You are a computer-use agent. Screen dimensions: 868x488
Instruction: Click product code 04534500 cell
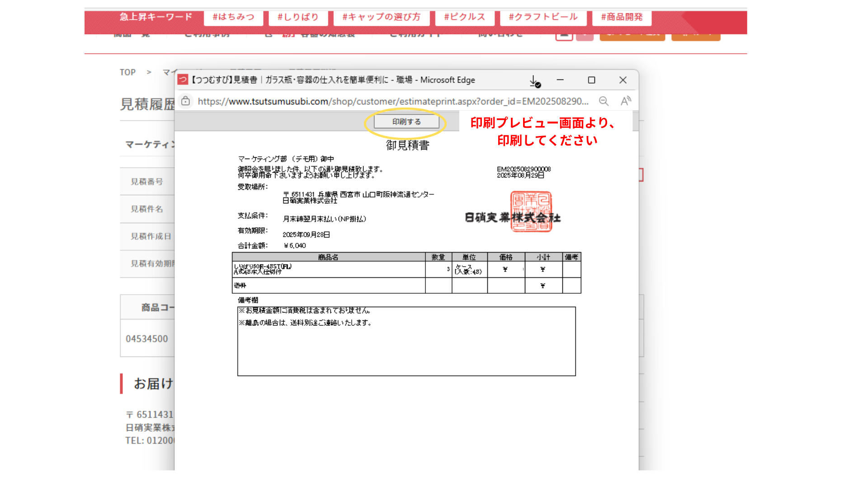147,339
